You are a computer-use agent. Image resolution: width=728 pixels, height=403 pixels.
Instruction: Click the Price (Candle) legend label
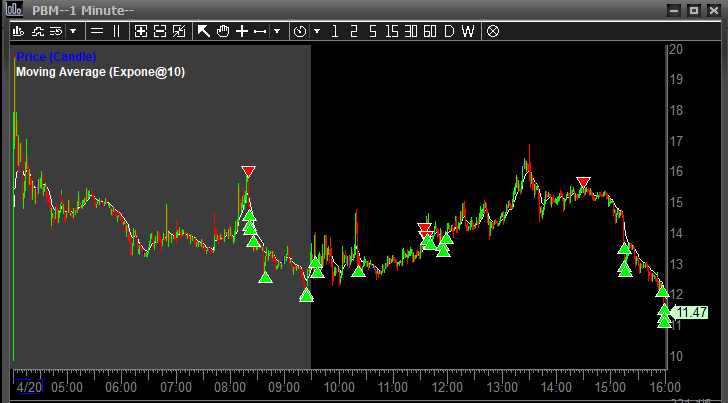pos(56,57)
